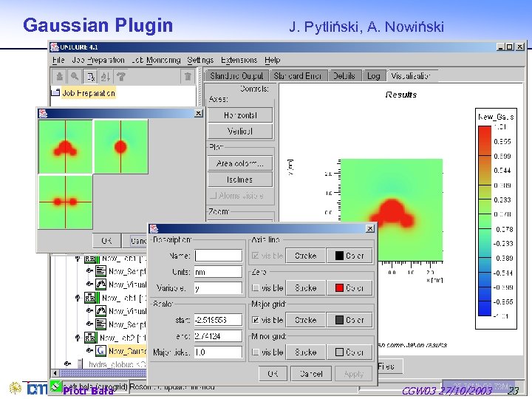532x399 pixels.
Task: Click the document-with-cursor toolbar icon
Action: (x=90, y=77)
